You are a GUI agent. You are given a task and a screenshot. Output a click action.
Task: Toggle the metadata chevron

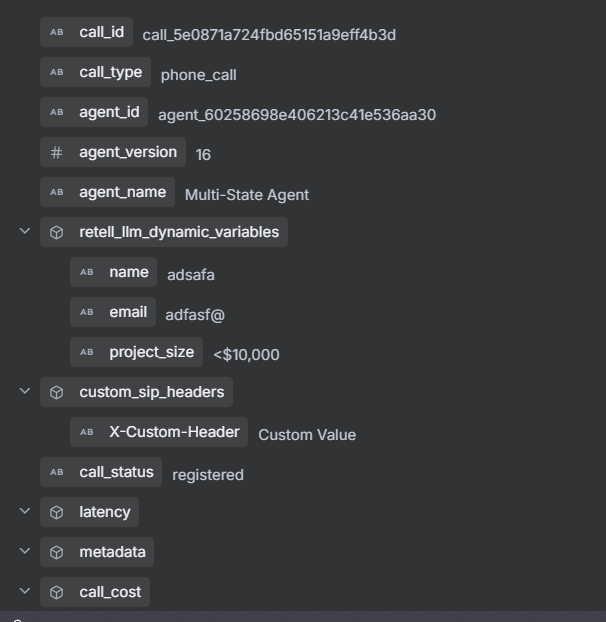(x=25, y=551)
